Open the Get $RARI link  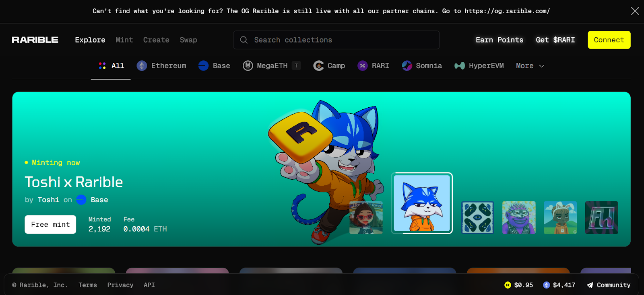(x=555, y=40)
